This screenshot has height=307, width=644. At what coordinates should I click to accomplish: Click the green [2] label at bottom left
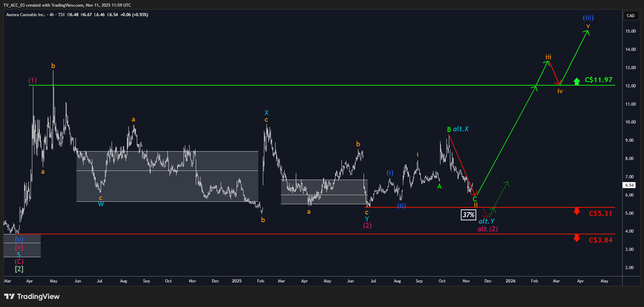(19, 269)
